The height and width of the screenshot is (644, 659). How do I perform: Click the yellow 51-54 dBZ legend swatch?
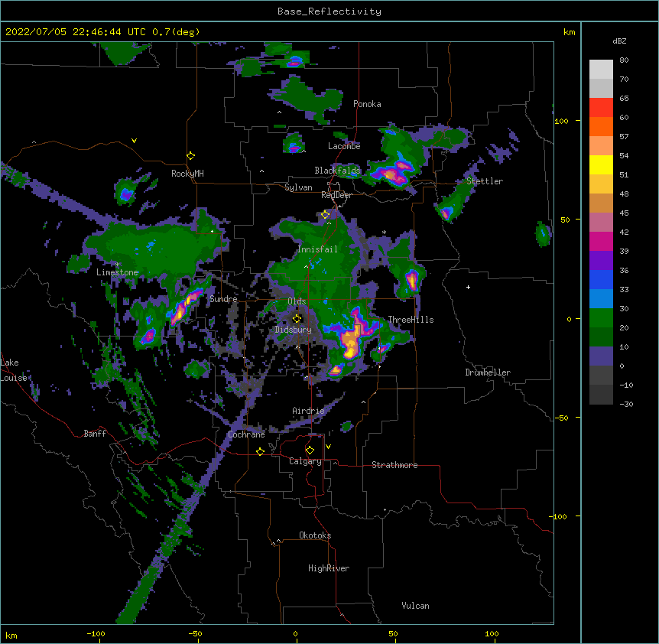click(x=601, y=164)
